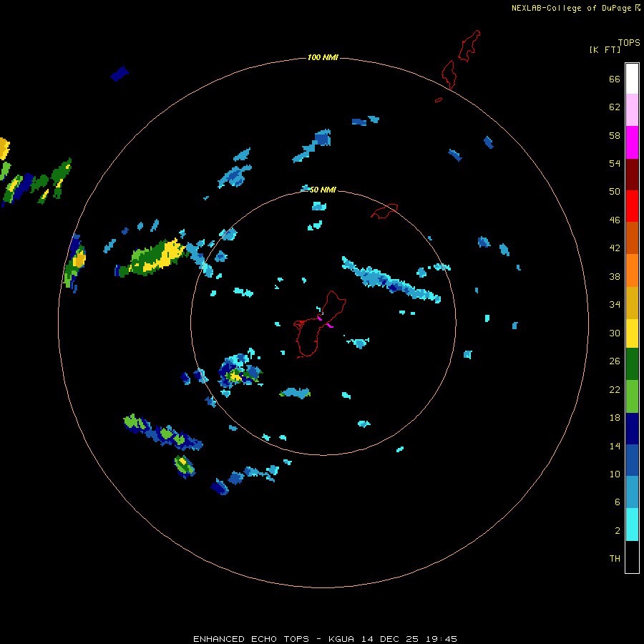Click the "14 DEC 25" date in caption
The image size is (644, 644).
pos(390,639)
